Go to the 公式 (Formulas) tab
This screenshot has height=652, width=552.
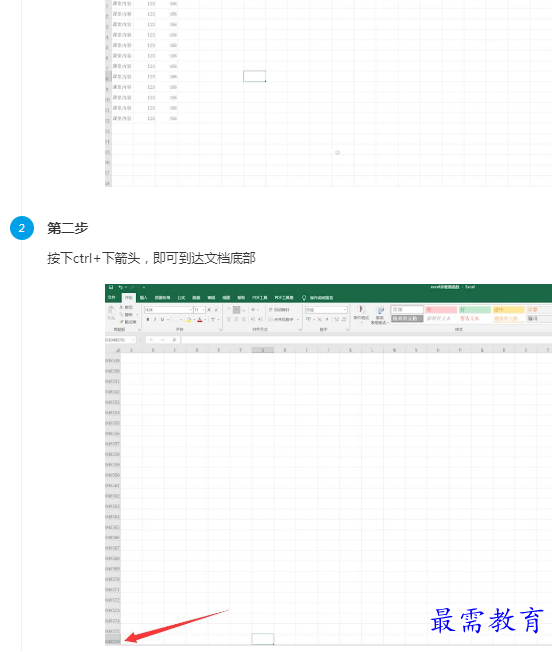click(x=181, y=298)
